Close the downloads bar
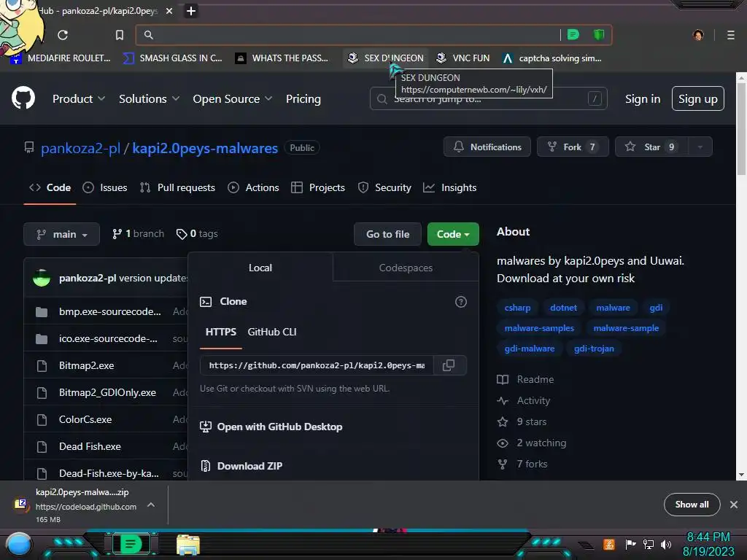Screen dimensions: 747x560 (x=734, y=505)
